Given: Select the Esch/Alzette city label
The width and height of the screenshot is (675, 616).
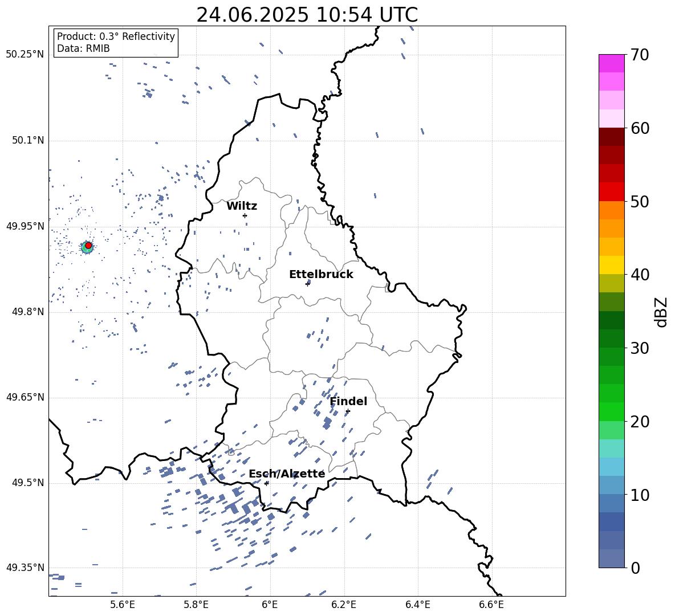Looking at the screenshot, I should pyautogui.click(x=287, y=474).
